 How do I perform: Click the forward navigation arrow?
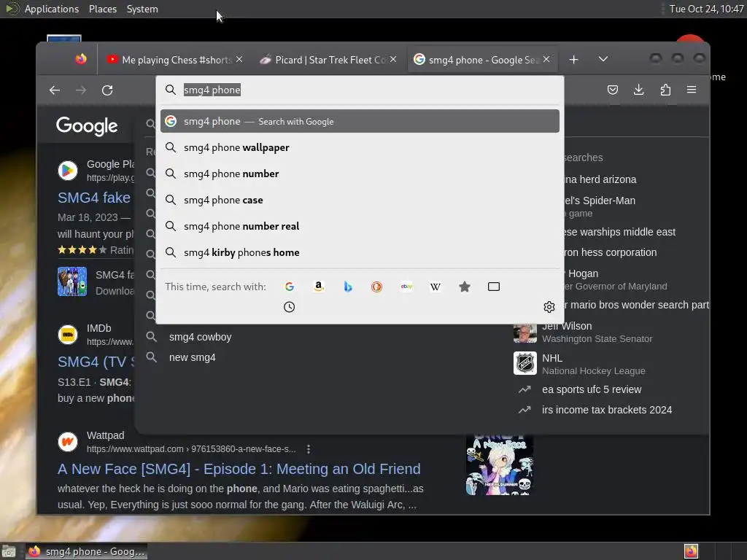[x=81, y=90]
